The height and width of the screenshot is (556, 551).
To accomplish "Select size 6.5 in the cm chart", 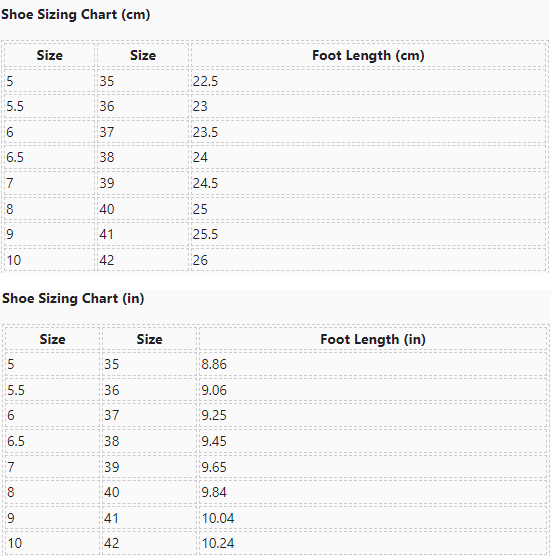I will [49, 157].
